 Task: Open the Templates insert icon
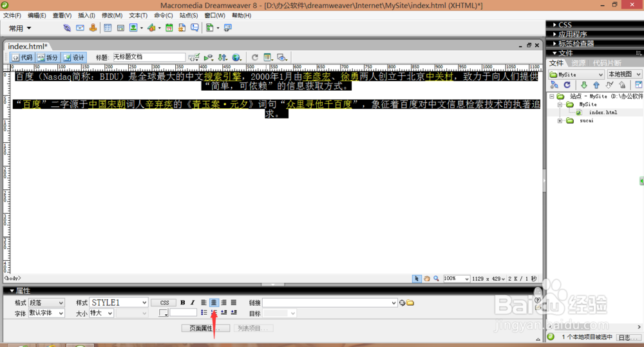tap(210, 28)
